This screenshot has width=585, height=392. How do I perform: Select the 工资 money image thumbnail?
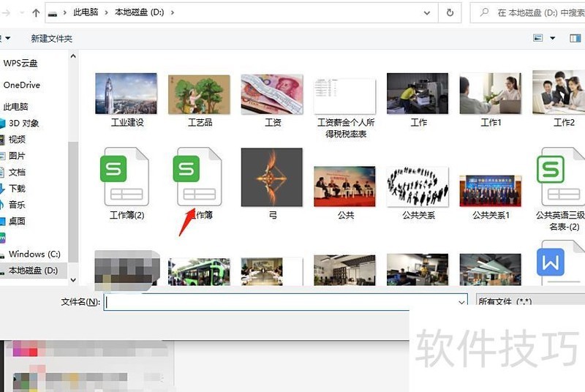pyautogui.click(x=272, y=94)
